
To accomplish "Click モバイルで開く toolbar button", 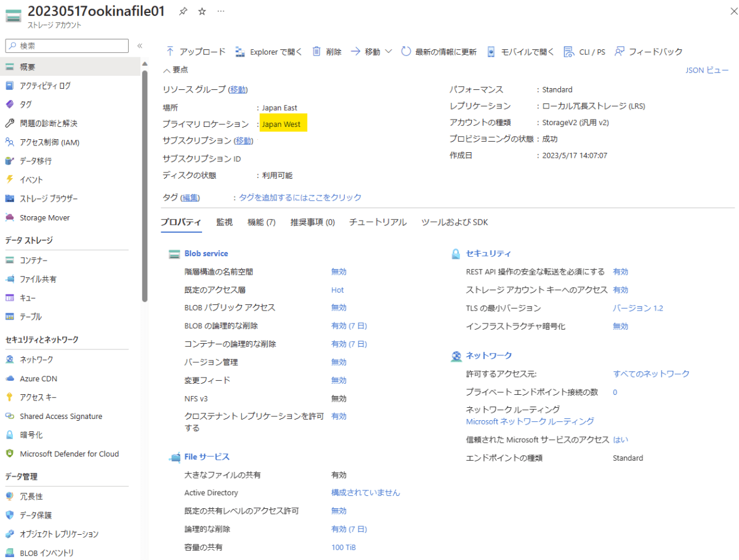I will (520, 52).
